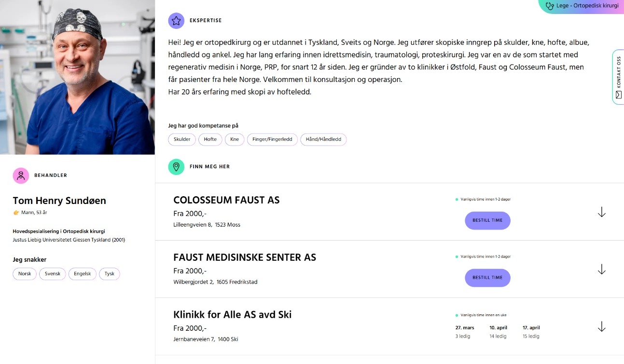Click the purple star Ekspertise icon

[176, 20]
